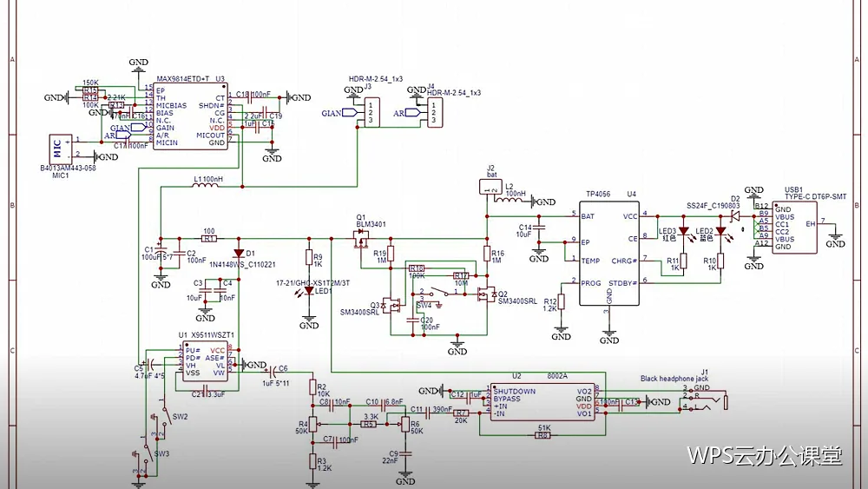The image size is (868, 489).
Task: Select the TP4056 U4 charger chip
Action: pyautogui.click(x=609, y=253)
